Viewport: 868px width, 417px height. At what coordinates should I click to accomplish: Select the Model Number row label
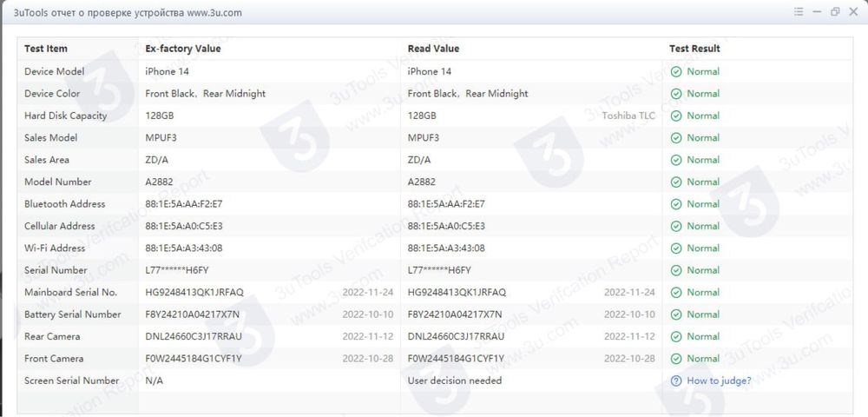click(57, 182)
